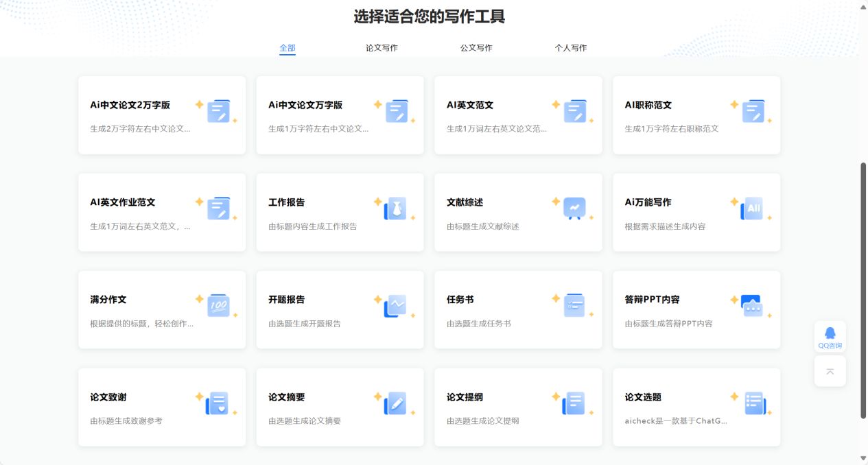The width and height of the screenshot is (868, 465).
Task: Click the page vertical scrollbar thumb
Action: pyautogui.click(x=863, y=290)
